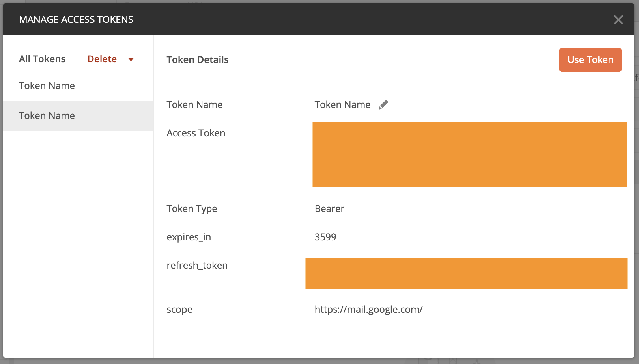Close the Manage Access Tokens dialog
Screen dimensions: 639x364
(x=618, y=20)
